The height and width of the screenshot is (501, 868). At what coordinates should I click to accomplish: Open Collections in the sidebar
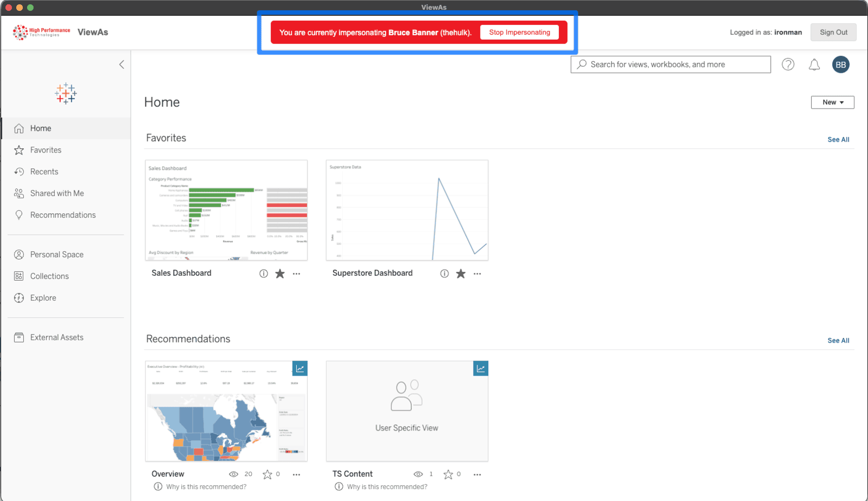pos(49,276)
